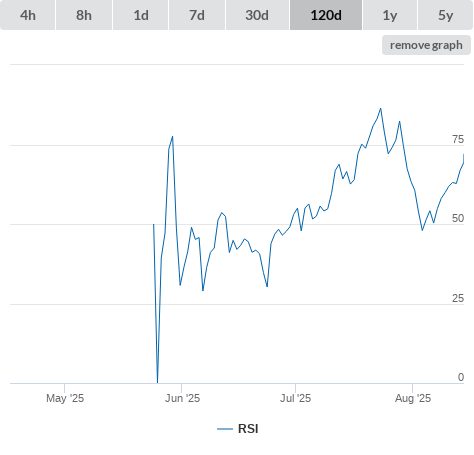Switch chart to 30d range
474x455 pixels.
[x=257, y=15]
